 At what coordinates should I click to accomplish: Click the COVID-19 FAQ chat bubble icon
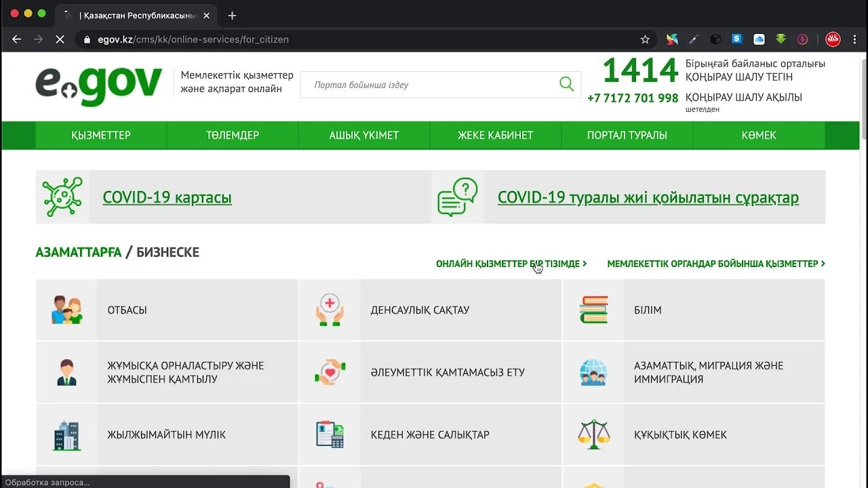(458, 197)
